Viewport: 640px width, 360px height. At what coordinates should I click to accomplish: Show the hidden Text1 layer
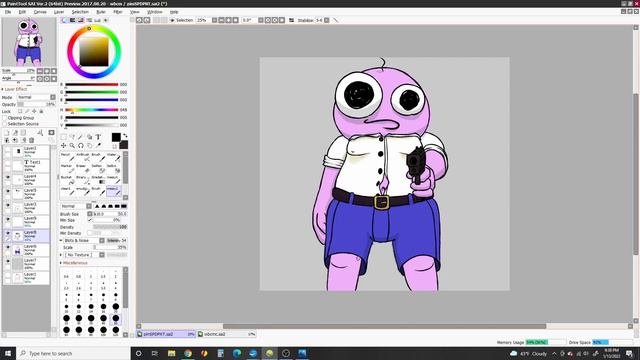(7, 163)
